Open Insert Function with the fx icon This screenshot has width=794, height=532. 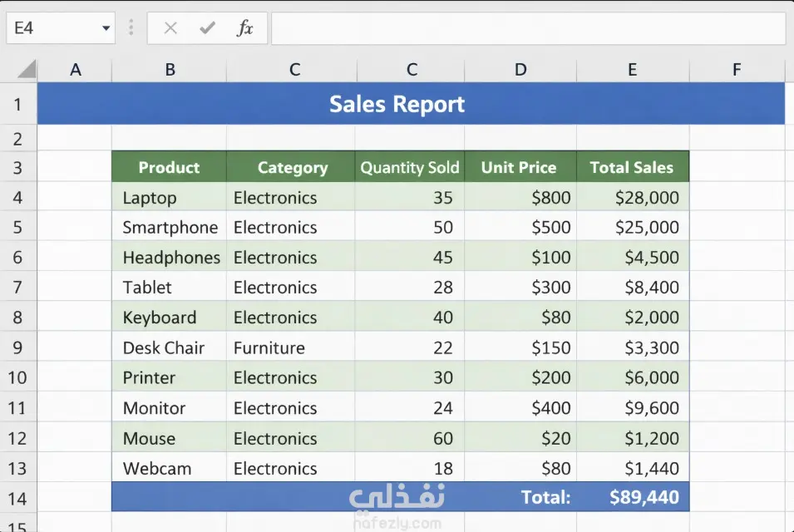[x=244, y=28]
